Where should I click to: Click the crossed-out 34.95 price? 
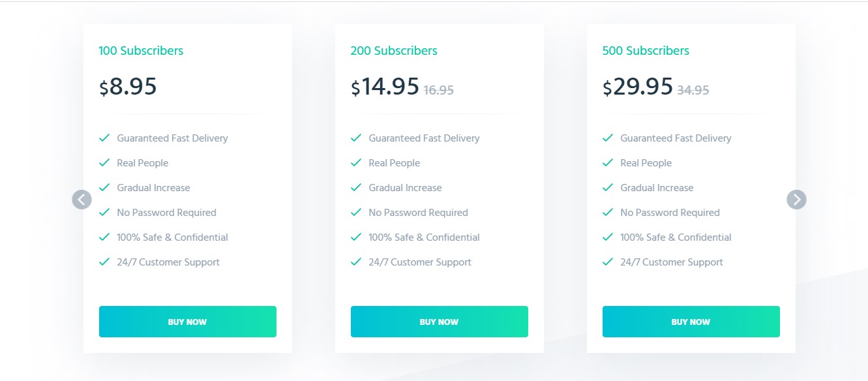click(693, 91)
